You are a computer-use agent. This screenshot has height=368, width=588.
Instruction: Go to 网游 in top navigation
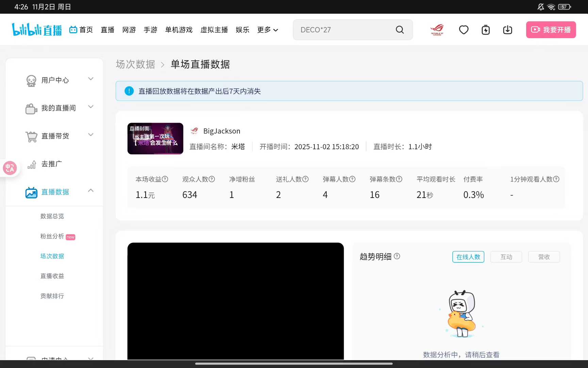[x=129, y=30]
